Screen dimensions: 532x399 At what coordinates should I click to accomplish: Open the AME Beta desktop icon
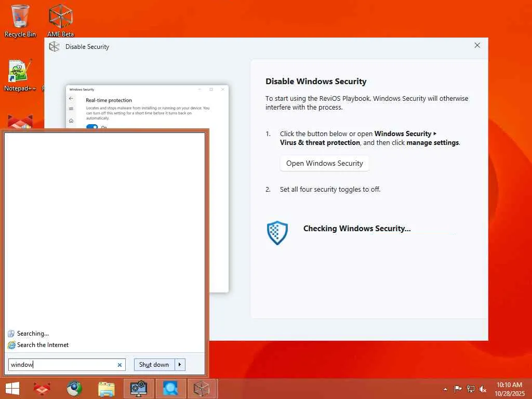pyautogui.click(x=60, y=20)
